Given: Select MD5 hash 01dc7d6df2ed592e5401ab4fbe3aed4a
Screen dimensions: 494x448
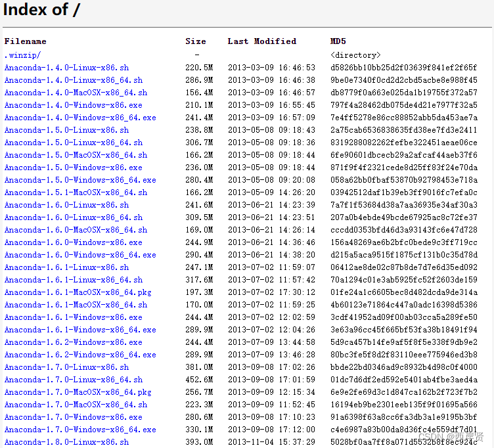Looking at the screenshot, I should click(x=404, y=380).
